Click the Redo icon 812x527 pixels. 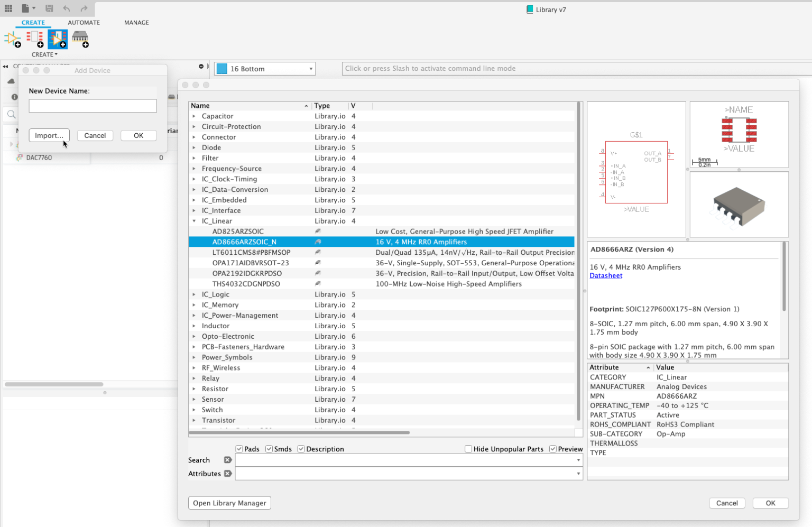(x=85, y=8)
